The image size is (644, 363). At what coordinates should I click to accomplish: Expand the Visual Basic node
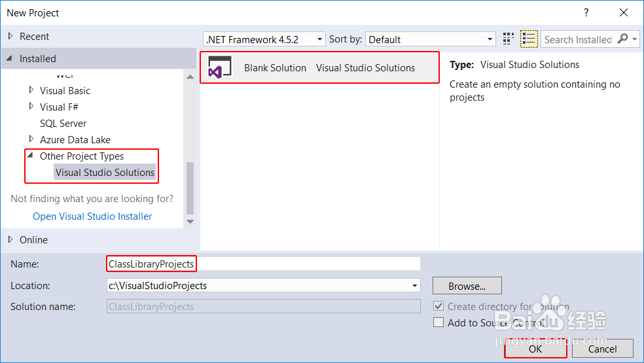point(31,90)
